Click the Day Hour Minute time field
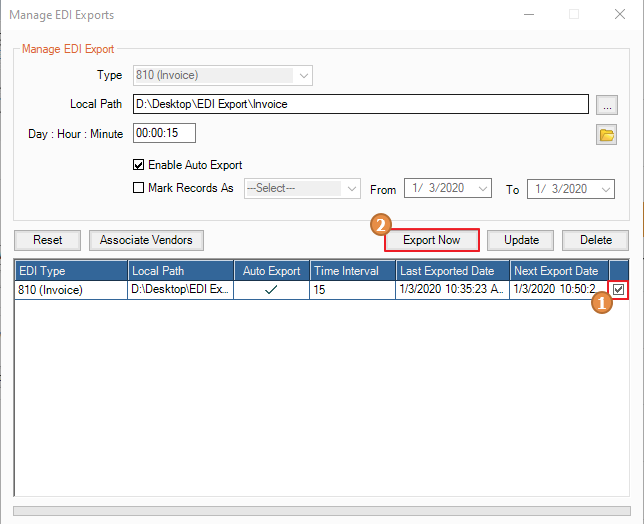Viewport: 644px width, 524px height. 164,133
